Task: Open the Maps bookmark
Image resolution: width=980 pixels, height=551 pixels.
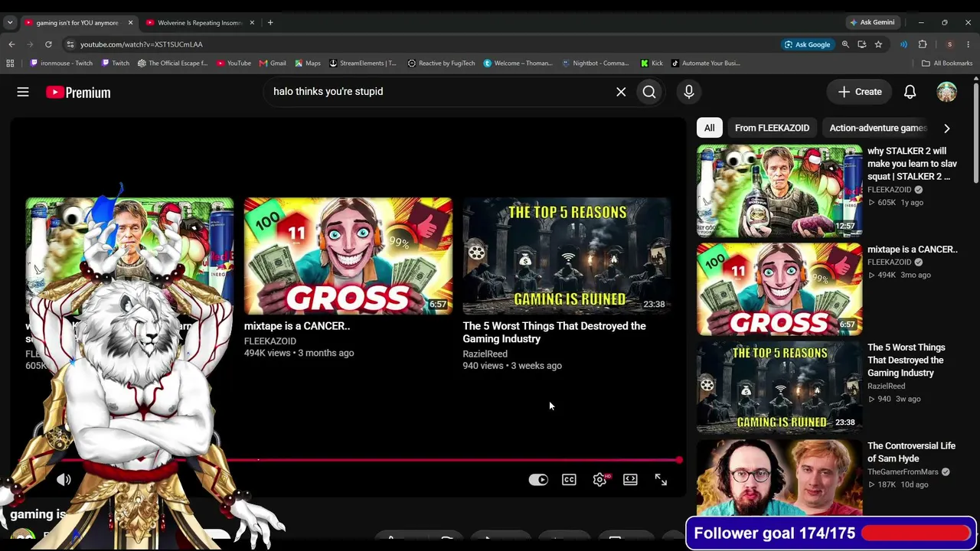Action: pyautogui.click(x=307, y=64)
